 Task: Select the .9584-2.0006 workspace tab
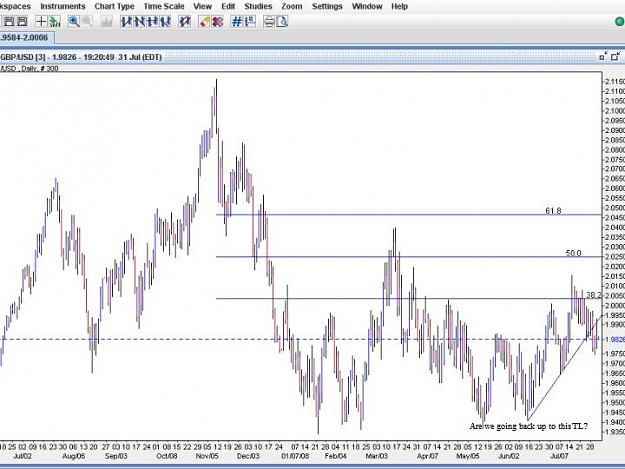tap(27, 38)
